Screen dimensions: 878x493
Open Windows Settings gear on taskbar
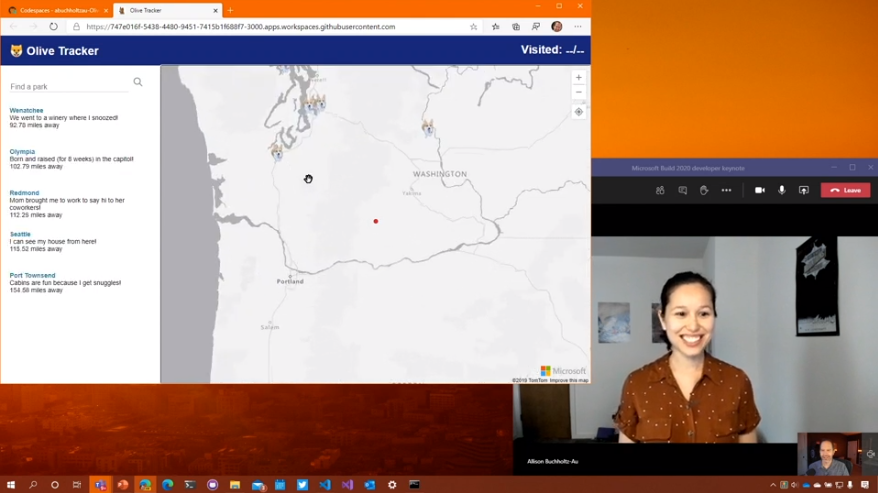(x=392, y=485)
